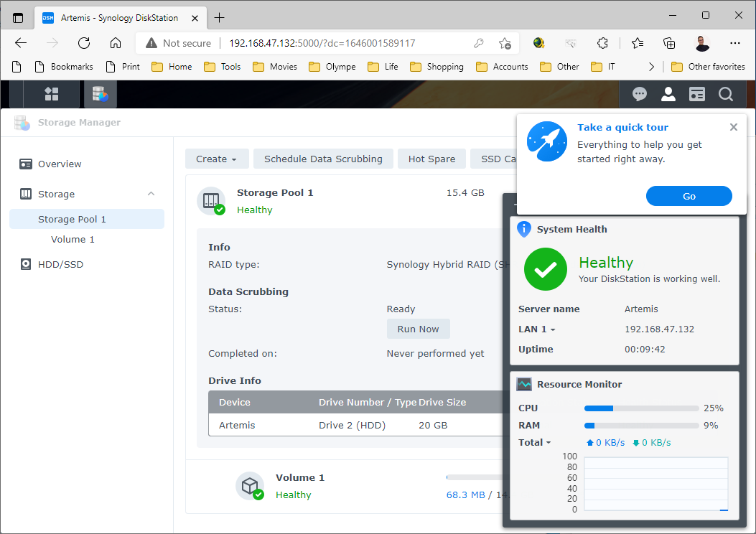Click the Storage Manager taskbar icon
This screenshot has height=534, width=756.
(101, 94)
